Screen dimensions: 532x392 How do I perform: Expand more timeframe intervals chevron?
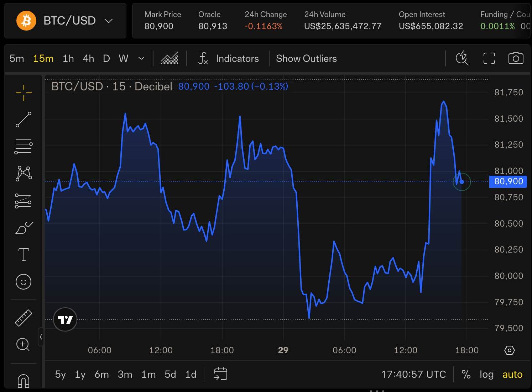pos(141,58)
